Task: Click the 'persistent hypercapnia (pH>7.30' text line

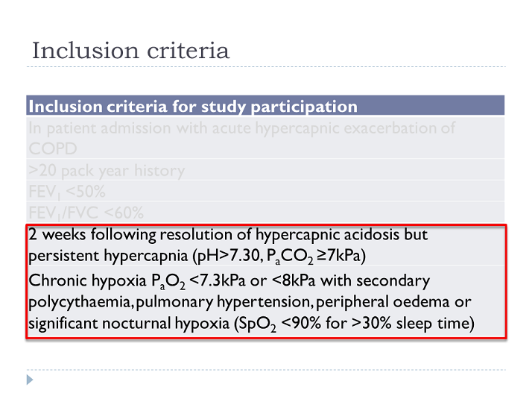Action: point(197,256)
